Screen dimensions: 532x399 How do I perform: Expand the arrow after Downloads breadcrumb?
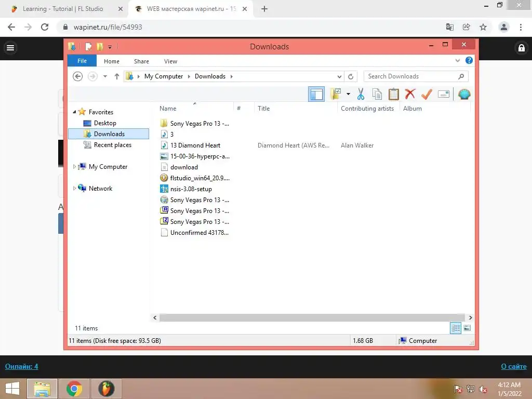(x=231, y=76)
